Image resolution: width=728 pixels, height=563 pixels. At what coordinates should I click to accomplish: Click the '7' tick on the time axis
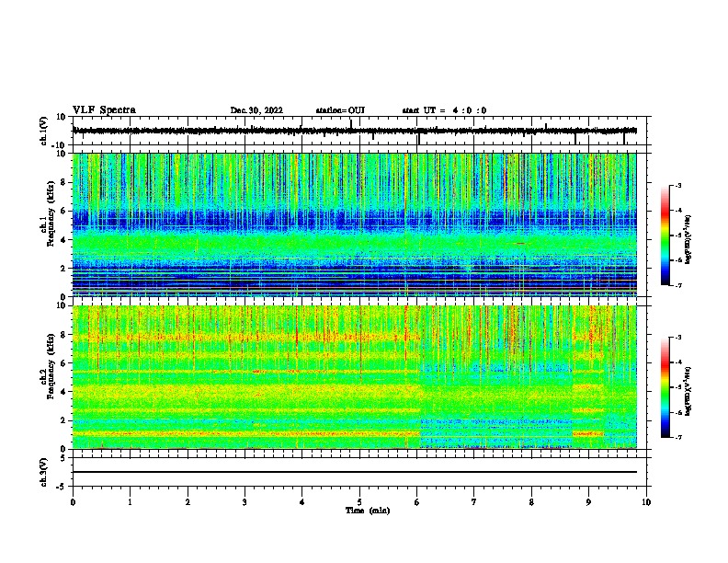pos(474,502)
